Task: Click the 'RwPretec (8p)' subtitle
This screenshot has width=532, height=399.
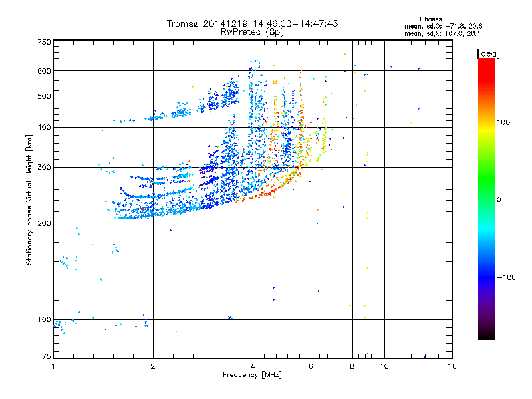Action: tap(252, 32)
